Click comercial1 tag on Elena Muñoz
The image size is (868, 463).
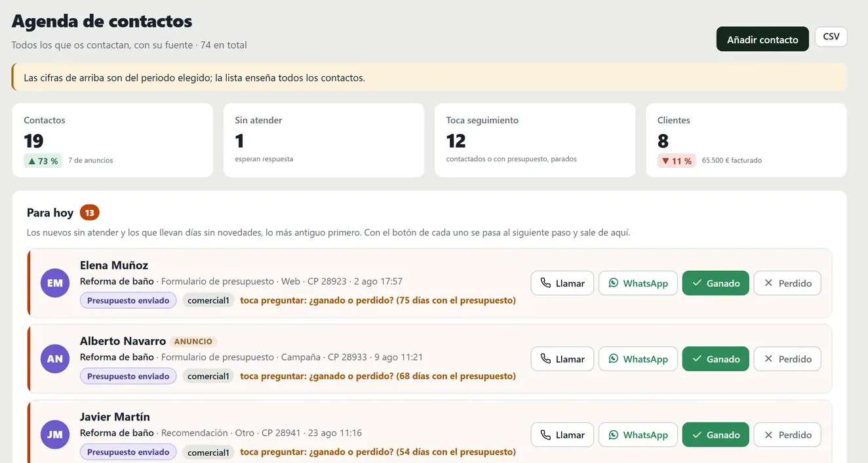[208, 300]
